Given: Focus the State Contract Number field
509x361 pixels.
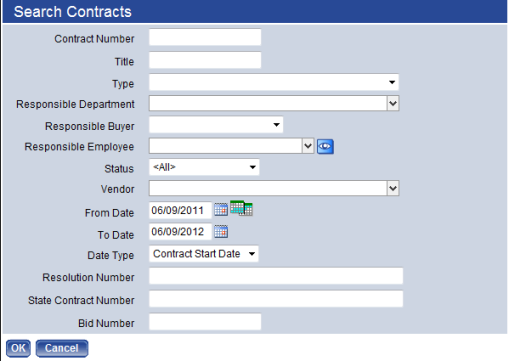Looking at the screenshot, I should tap(276, 299).
